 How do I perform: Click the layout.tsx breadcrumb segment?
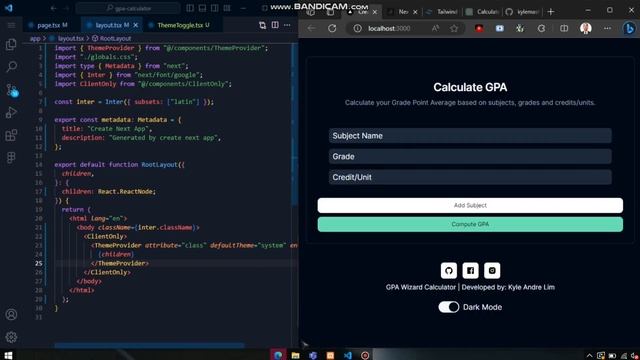pyautogui.click(x=70, y=38)
